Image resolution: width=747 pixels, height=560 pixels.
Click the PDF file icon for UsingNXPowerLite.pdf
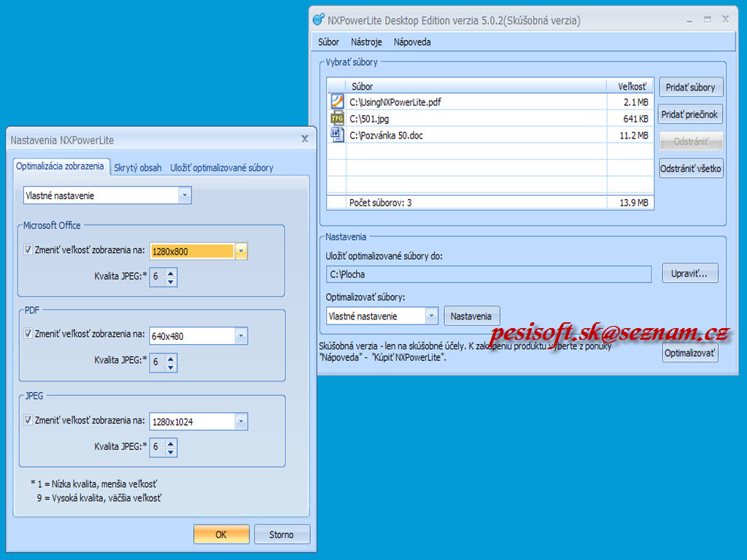click(x=337, y=101)
